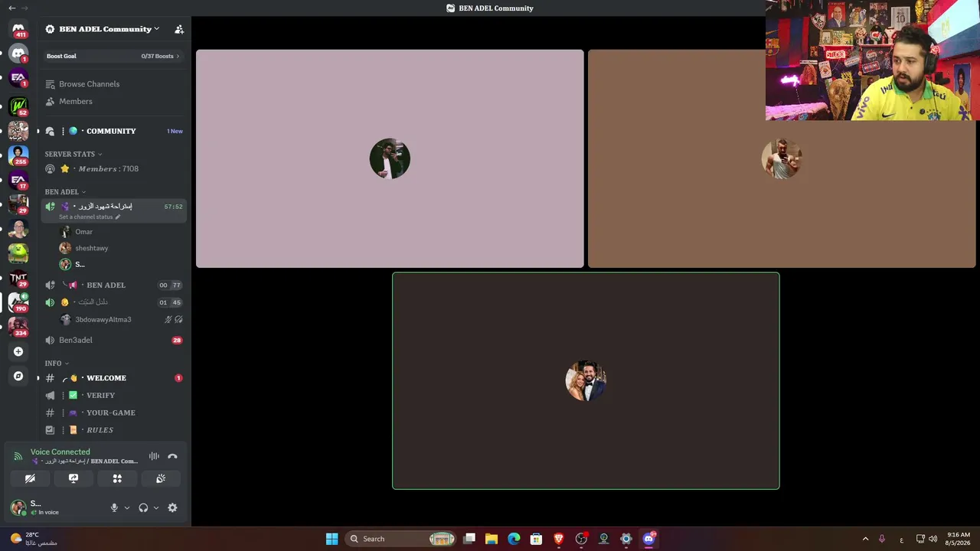Click the Voice Connected status text
The image size is (980, 551).
click(x=60, y=452)
